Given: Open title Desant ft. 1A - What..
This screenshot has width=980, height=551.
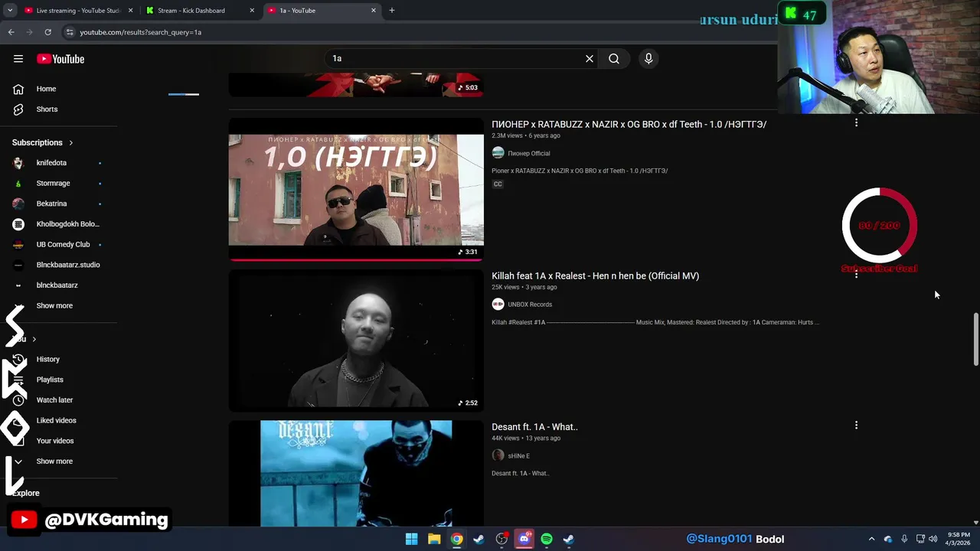Looking at the screenshot, I should click(534, 426).
